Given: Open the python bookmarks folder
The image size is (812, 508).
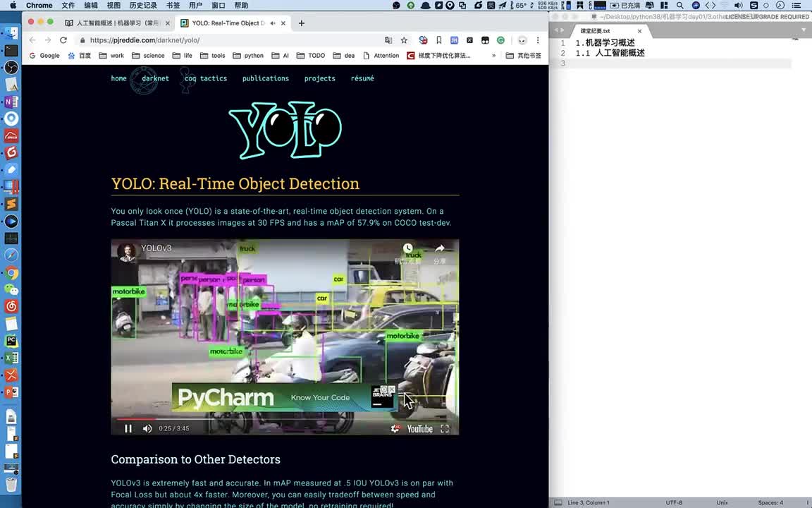Looking at the screenshot, I should point(248,56).
